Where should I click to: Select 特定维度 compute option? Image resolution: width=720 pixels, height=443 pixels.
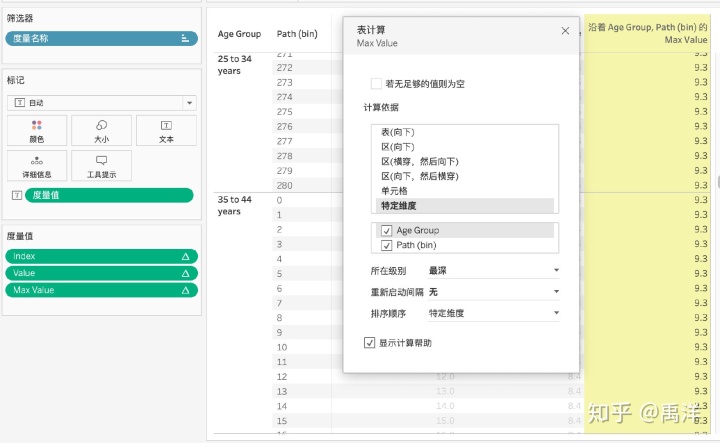click(x=465, y=206)
